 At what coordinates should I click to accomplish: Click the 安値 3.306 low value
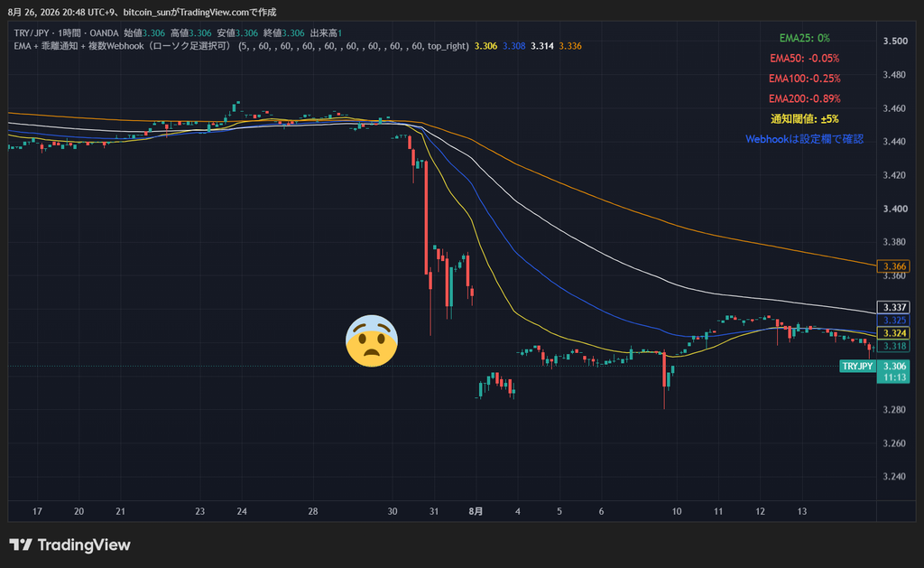(237, 33)
